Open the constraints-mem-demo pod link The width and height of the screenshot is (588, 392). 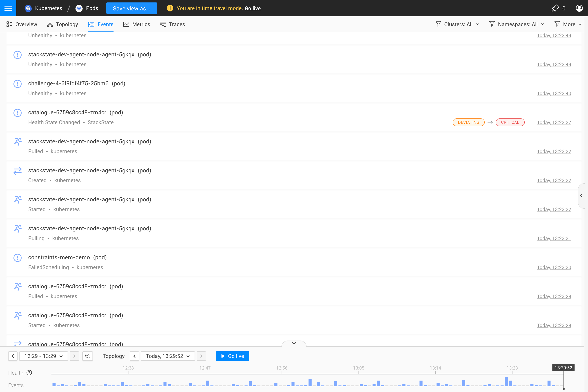pyautogui.click(x=59, y=257)
